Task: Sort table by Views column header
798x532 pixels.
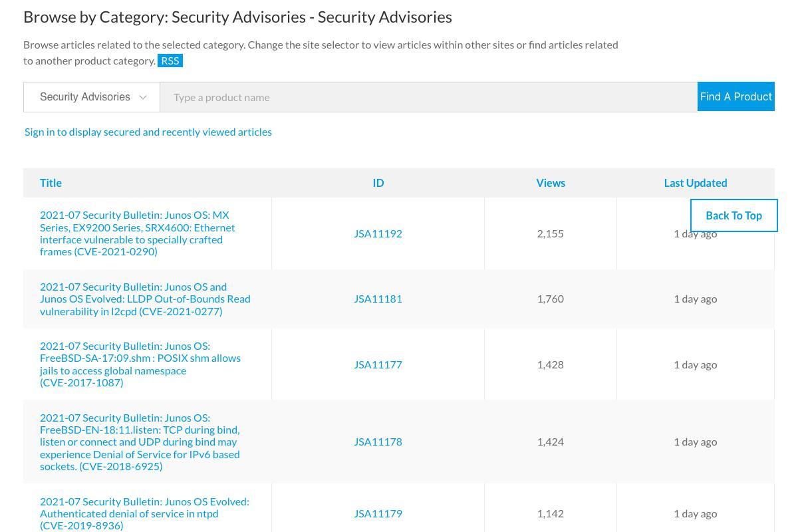Action: point(551,183)
